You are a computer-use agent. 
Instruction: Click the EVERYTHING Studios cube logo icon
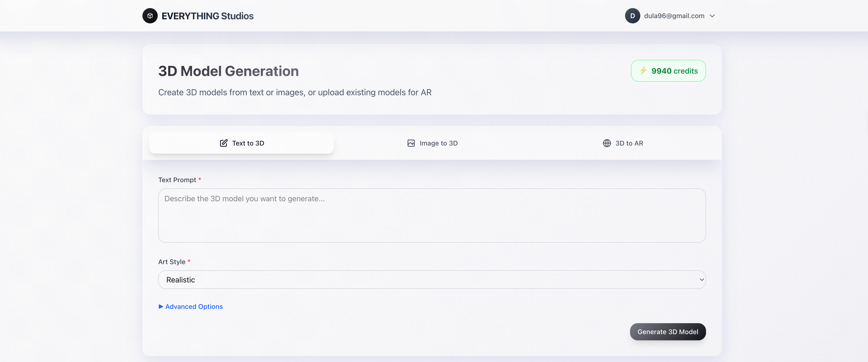coord(150,16)
